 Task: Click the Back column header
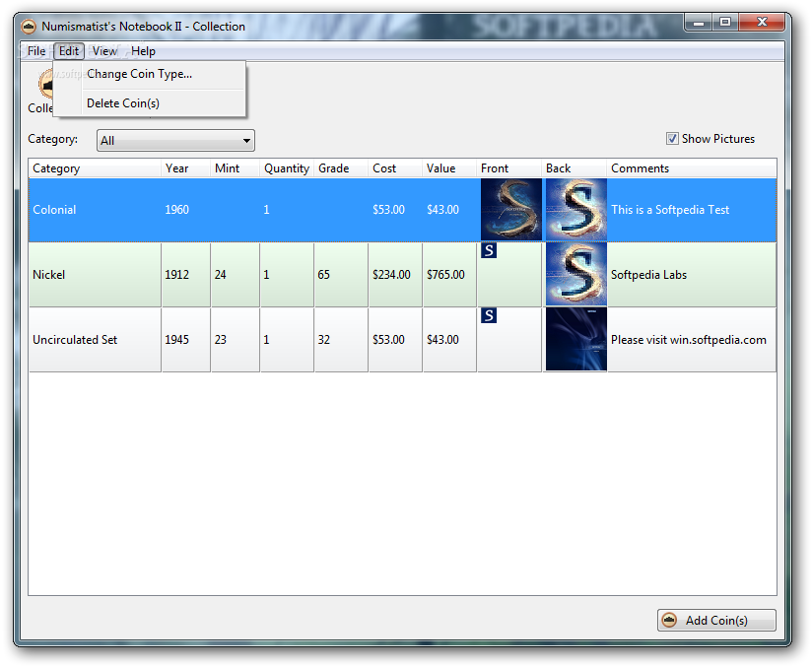coord(574,168)
